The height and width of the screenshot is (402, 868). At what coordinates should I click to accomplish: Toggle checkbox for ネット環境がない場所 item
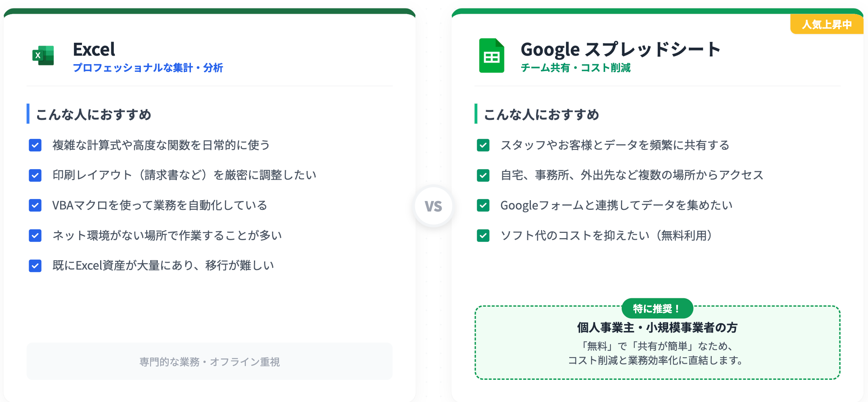click(x=35, y=235)
